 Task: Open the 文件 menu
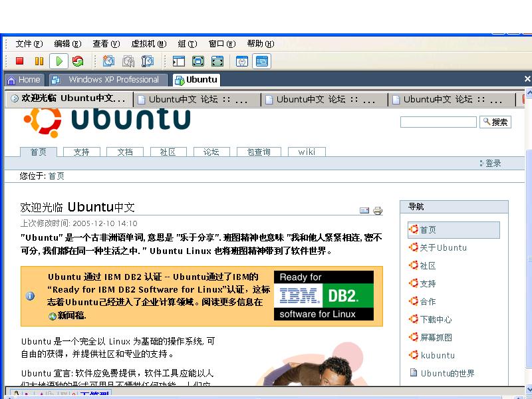tap(29, 44)
